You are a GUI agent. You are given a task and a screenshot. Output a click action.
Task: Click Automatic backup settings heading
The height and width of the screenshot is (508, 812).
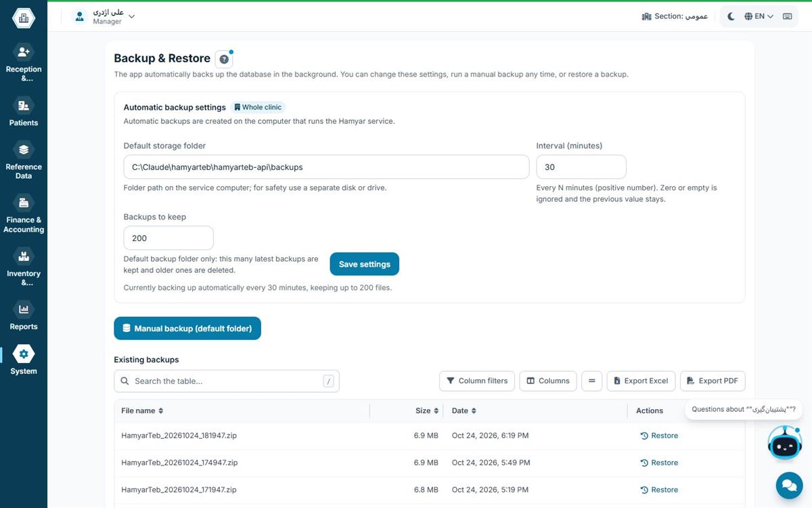click(175, 107)
